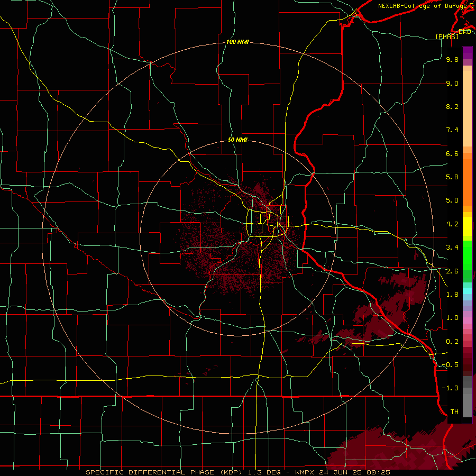The height and width of the screenshot is (476, 476).
Task: Click the "SPECIFIC DIFFERENTIAL PHASE (KDP)" caption text
Action: click(x=165, y=472)
